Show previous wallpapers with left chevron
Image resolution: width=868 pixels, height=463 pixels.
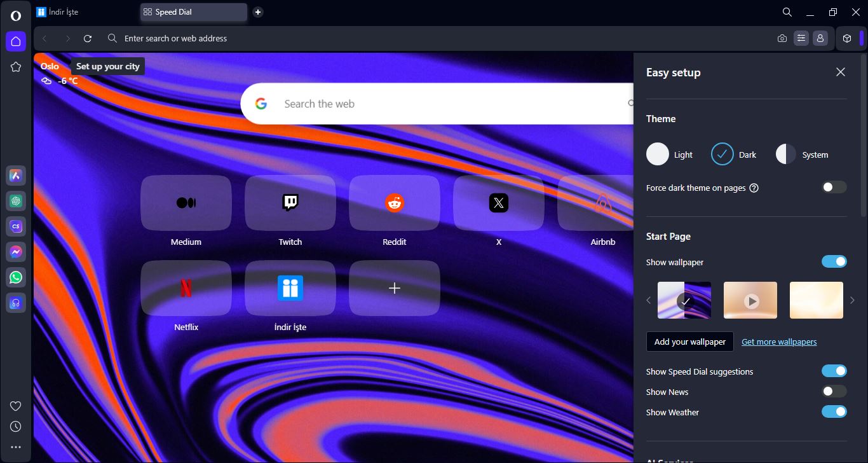(649, 300)
